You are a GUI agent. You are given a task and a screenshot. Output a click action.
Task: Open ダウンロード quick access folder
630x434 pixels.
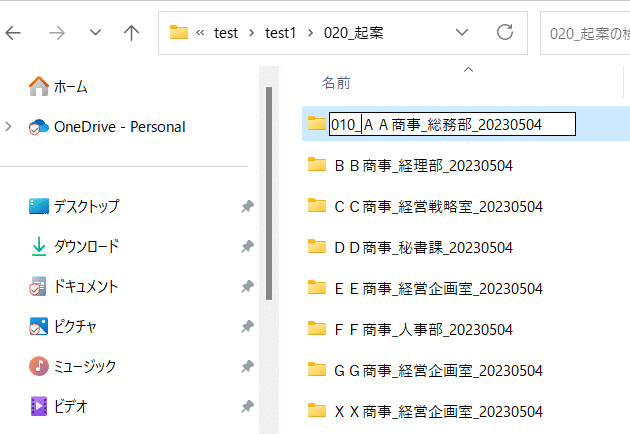tap(86, 246)
